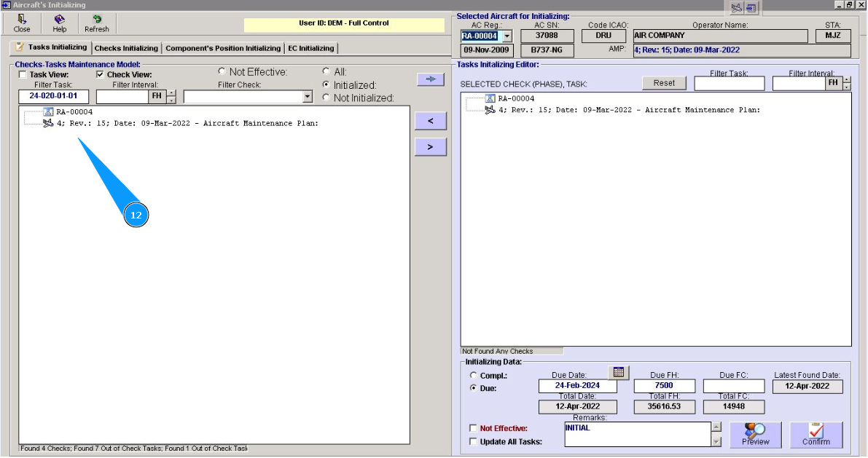This screenshot has height=458, width=868.
Task: Select RA-00004 aircraft icon in left tree
Action: point(49,112)
